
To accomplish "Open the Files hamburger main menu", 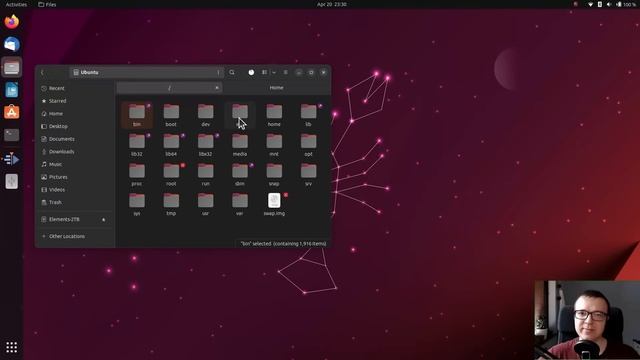I will tap(286, 72).
